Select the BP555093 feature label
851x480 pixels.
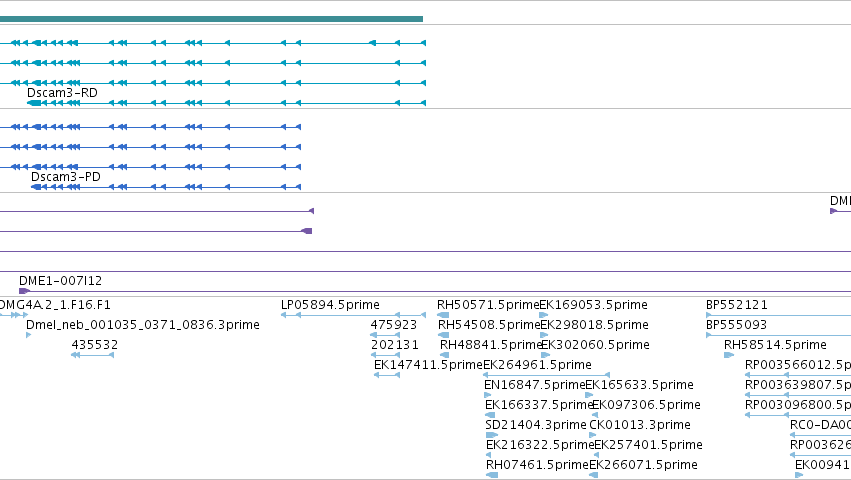(736, 325)
